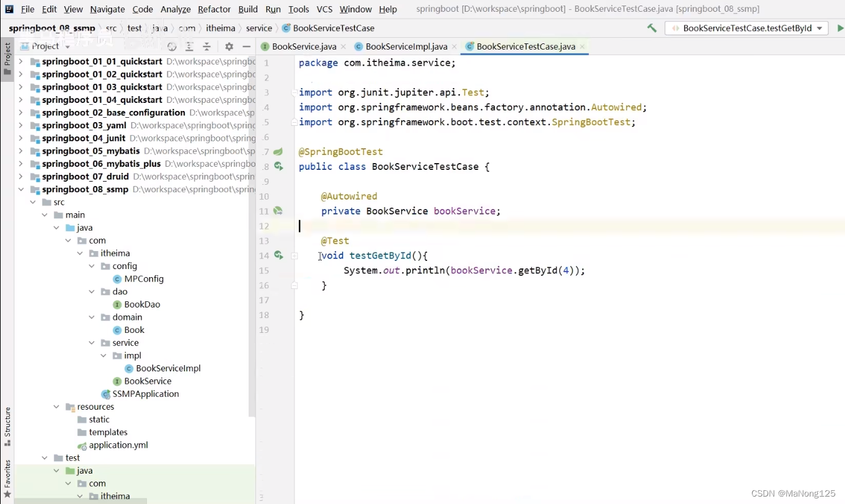The image size is (845, 504).
Task: Select SSMPApplication in the project tree
Action: [139, 394]
